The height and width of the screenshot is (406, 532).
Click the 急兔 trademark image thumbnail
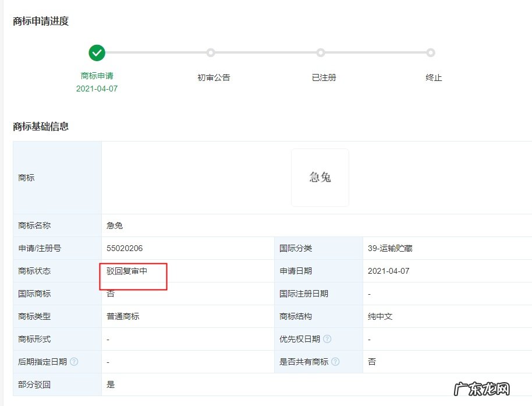click(320, 178)
